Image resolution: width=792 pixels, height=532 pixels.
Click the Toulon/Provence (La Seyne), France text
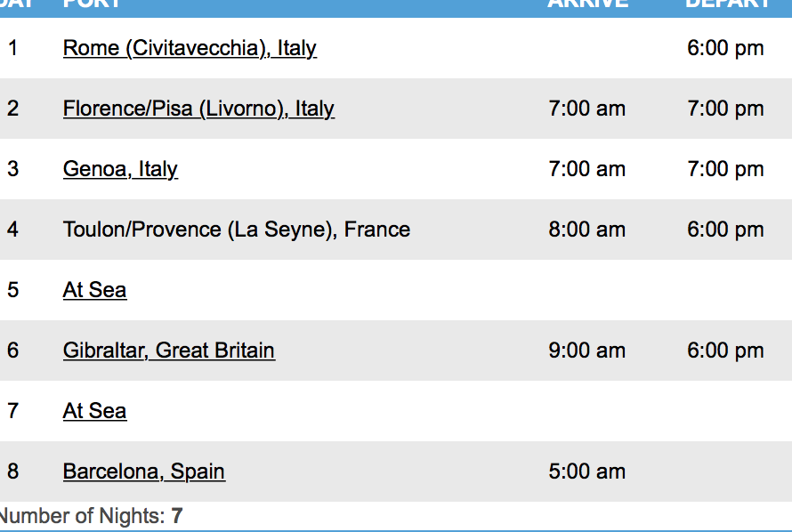pos(237,230)
